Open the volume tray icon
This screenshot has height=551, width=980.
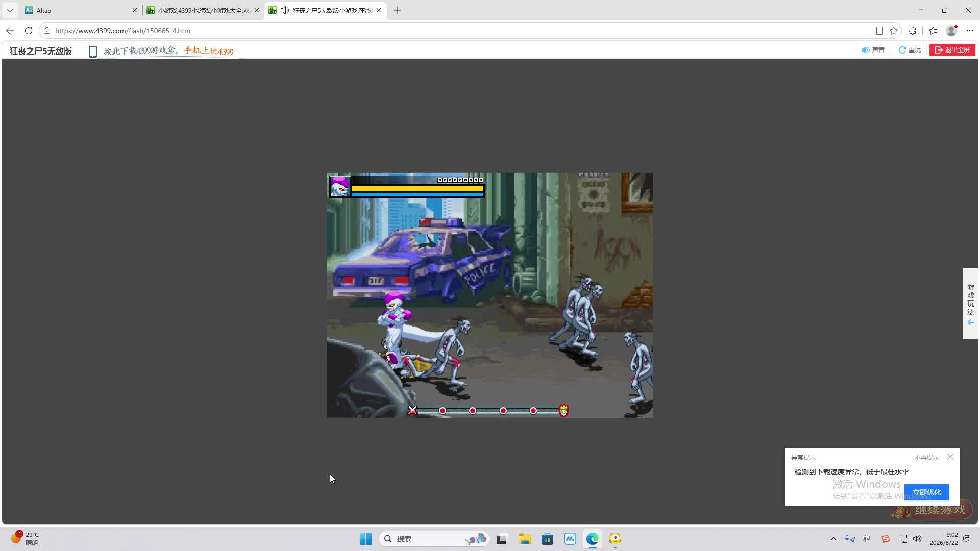(x=917, y=539)
